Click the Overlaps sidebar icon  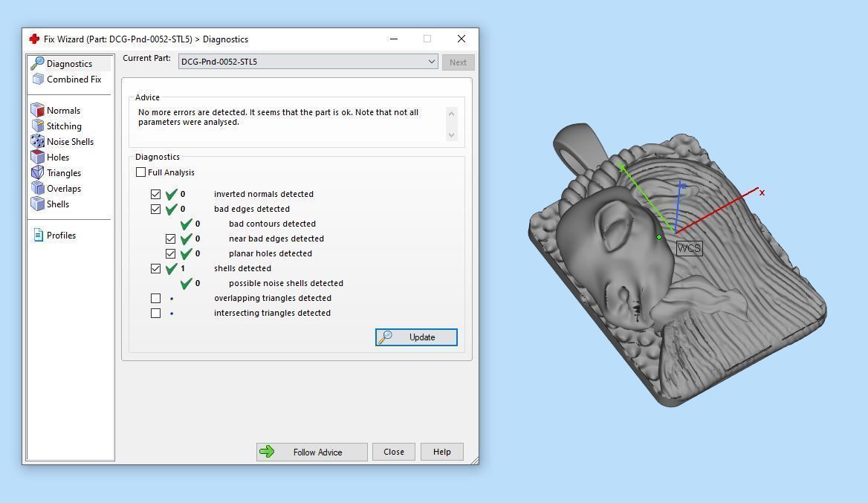[37, 188]
